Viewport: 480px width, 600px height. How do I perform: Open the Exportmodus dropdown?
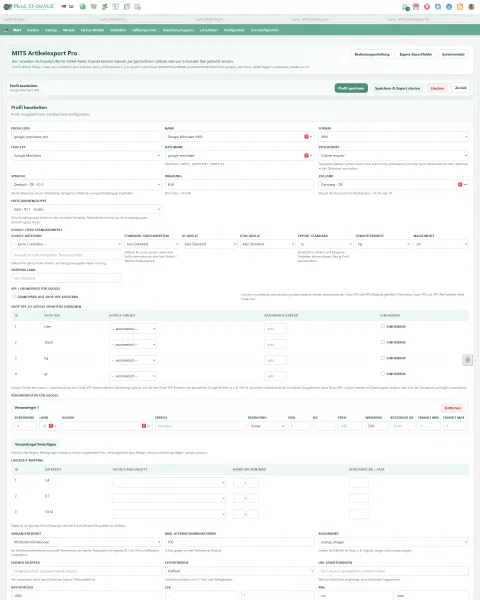(x=240, y=571)
